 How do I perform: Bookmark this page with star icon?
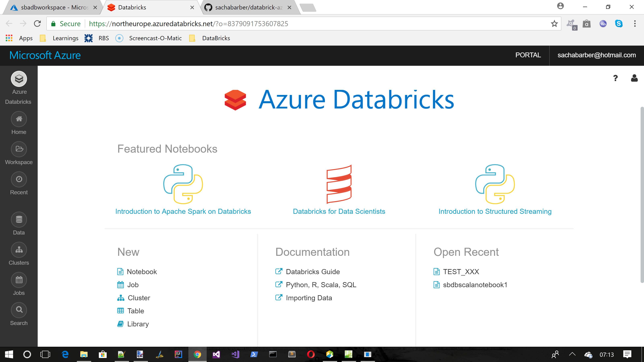tap(554, 24)
